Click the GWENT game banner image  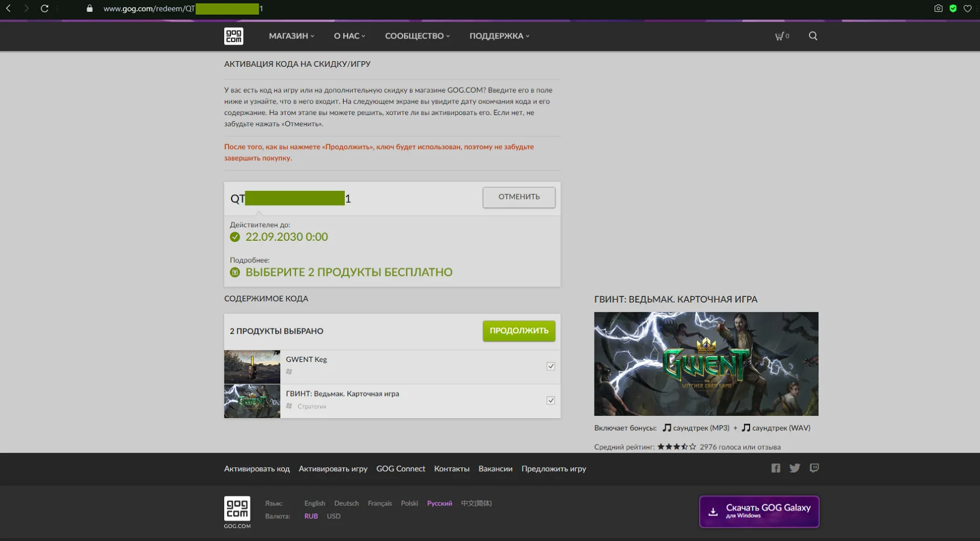click(706, 364)
